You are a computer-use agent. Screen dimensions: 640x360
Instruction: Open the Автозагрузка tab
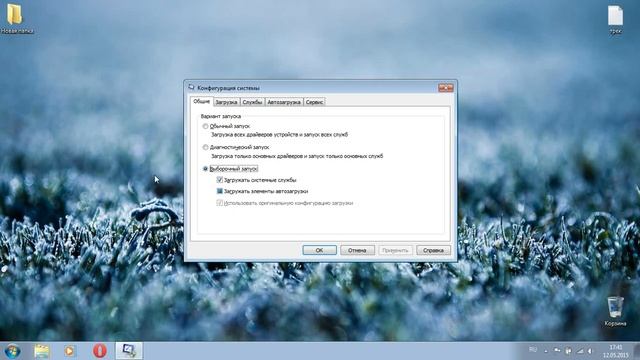[x=284, y=102]
